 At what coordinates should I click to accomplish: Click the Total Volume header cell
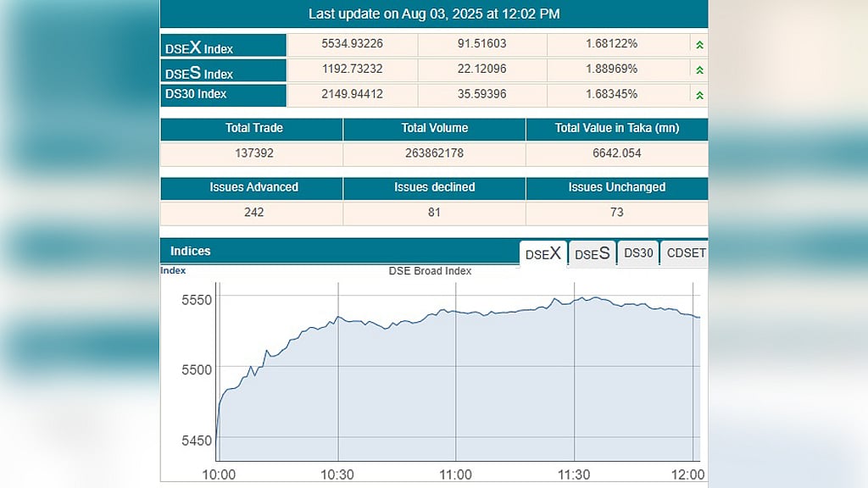pyautogui.click(x=435, y=129)
